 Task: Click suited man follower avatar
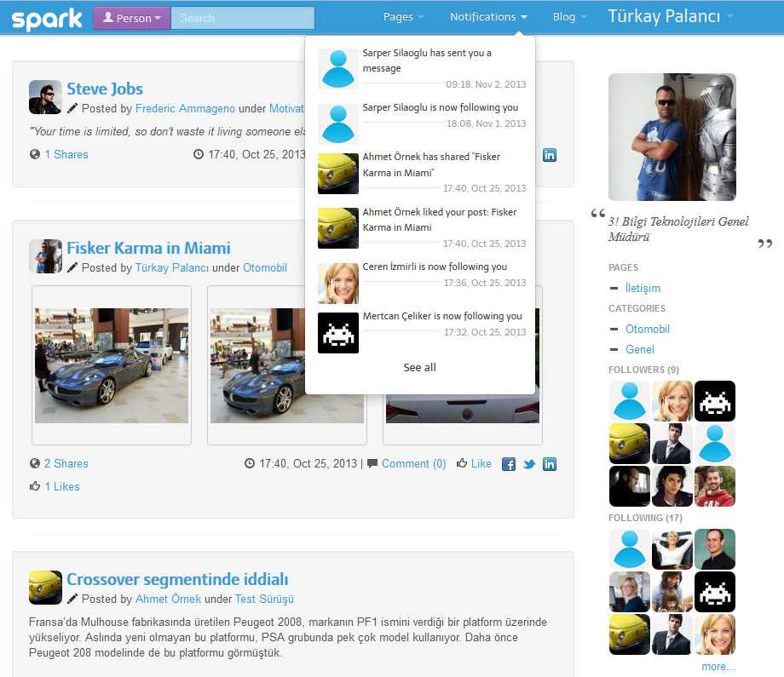672,444
